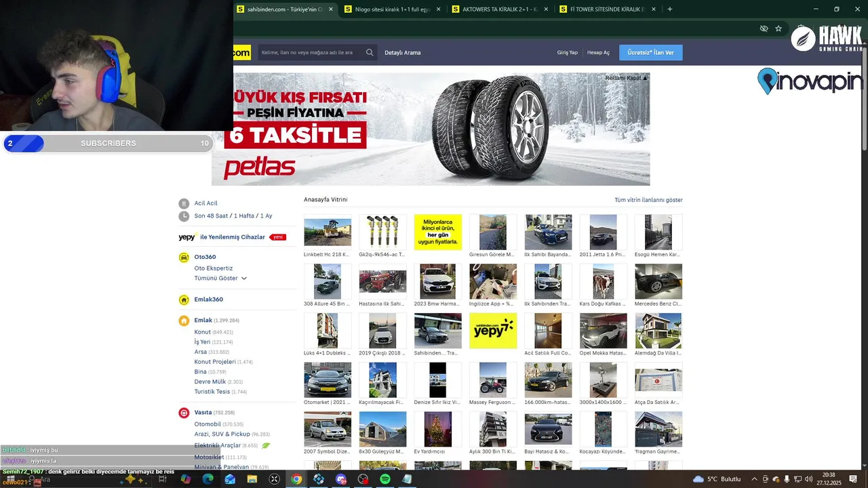Click the Giriş Yap link

coord(568,53)
